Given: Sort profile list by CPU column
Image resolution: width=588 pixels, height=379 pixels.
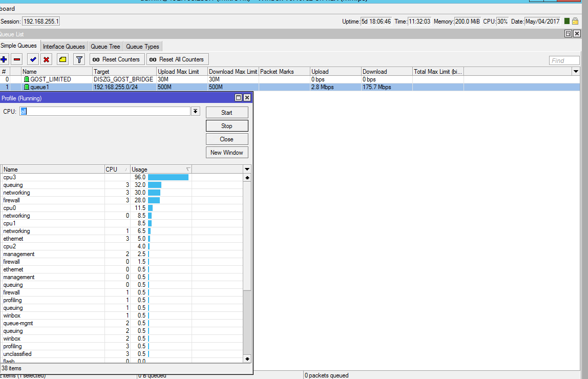Looking at the screenshot, I should tap(117, 170).
